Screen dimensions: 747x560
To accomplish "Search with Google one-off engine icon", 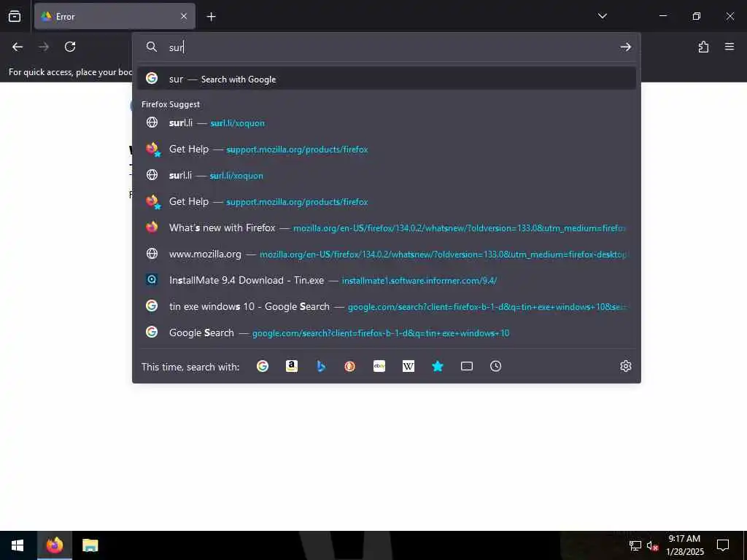I will (x=263, y=366).
